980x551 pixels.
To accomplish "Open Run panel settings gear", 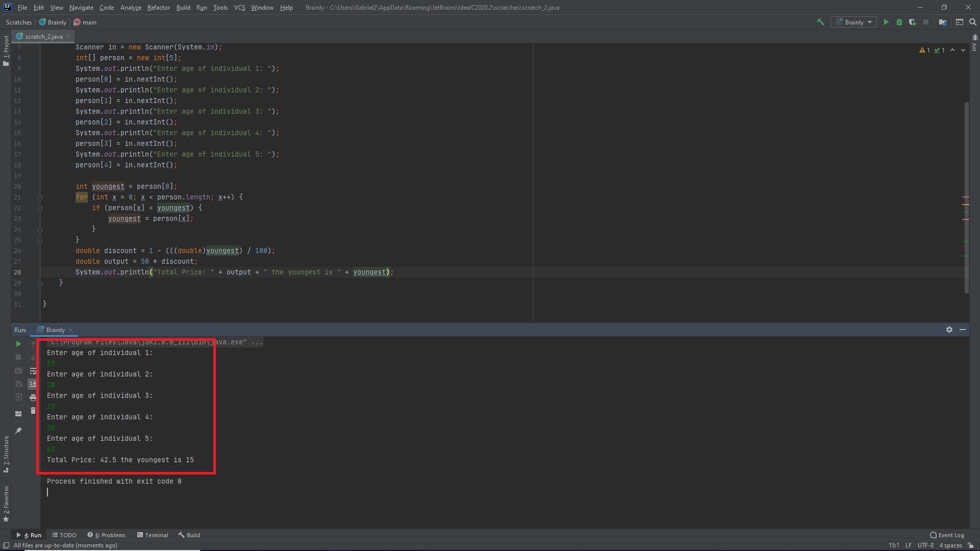I will coord(949,330).
